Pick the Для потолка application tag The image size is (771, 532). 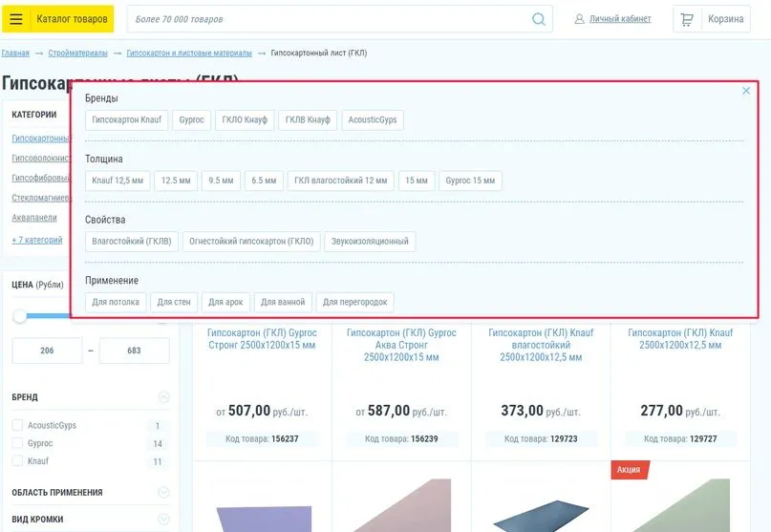[115, 302]
